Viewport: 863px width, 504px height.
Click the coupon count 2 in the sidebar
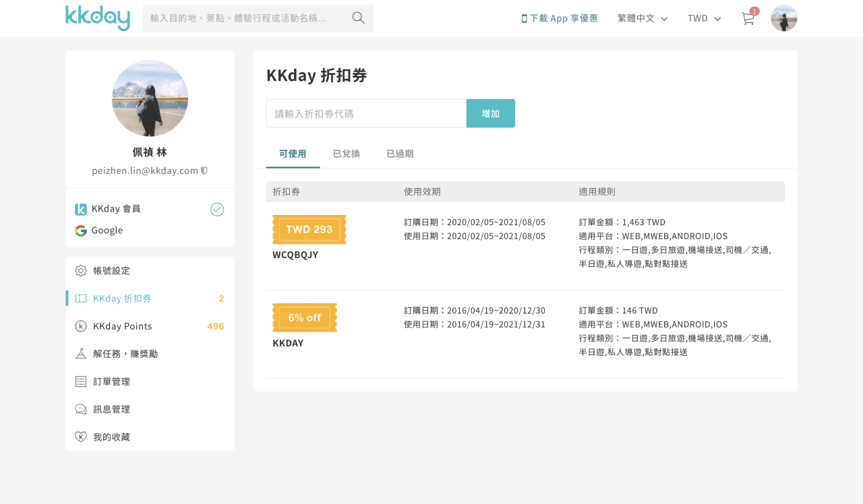click(221, 298)
